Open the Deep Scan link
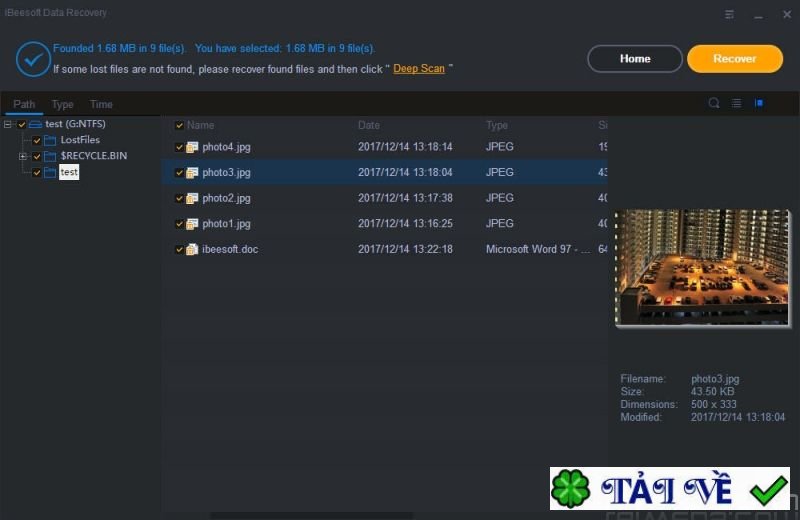 click(x=419, y=68)
